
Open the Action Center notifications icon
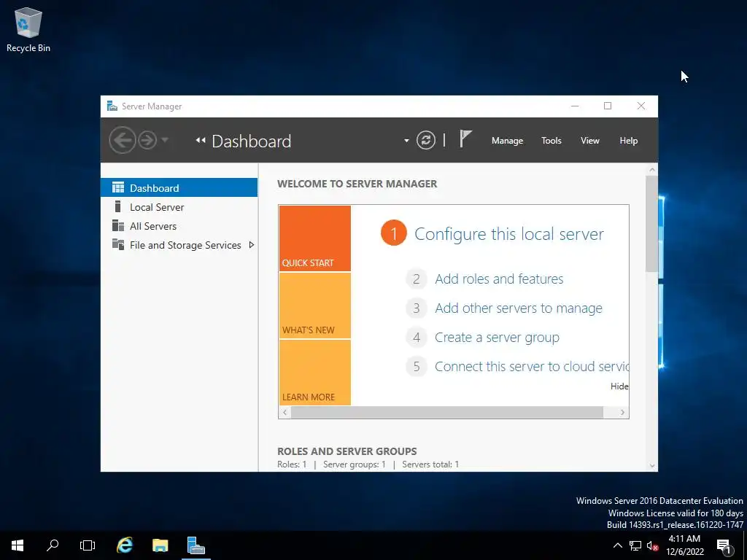coord(724,546)
